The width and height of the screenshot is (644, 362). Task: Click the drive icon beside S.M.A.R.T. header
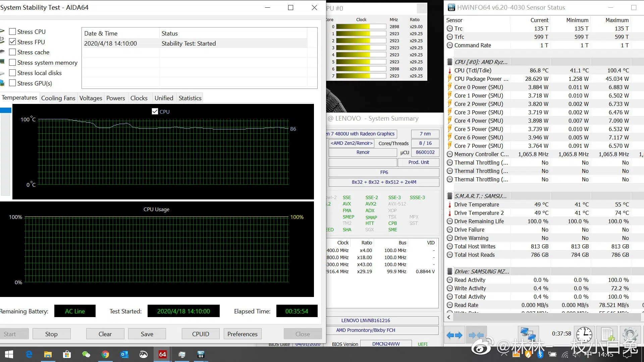click(450, 196)
